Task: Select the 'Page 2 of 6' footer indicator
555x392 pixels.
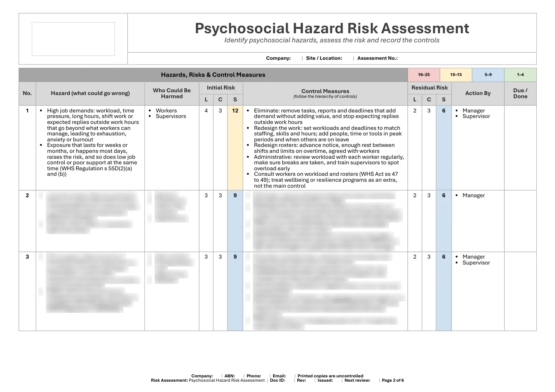Action: [393, 381]
